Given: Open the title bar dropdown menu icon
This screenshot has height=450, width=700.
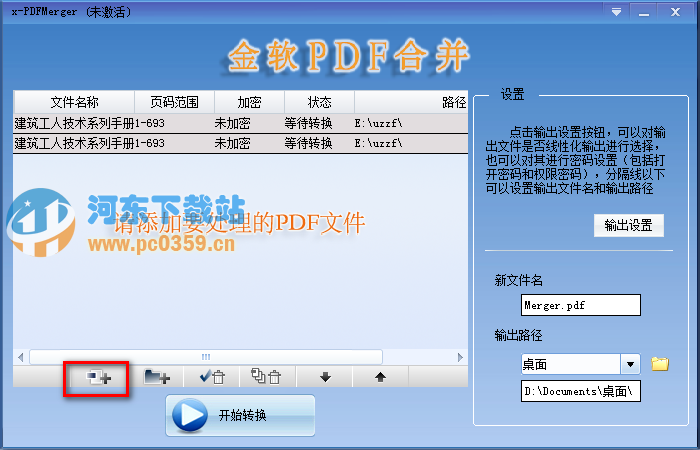Looking at the screenshot, I should (616, 12).
